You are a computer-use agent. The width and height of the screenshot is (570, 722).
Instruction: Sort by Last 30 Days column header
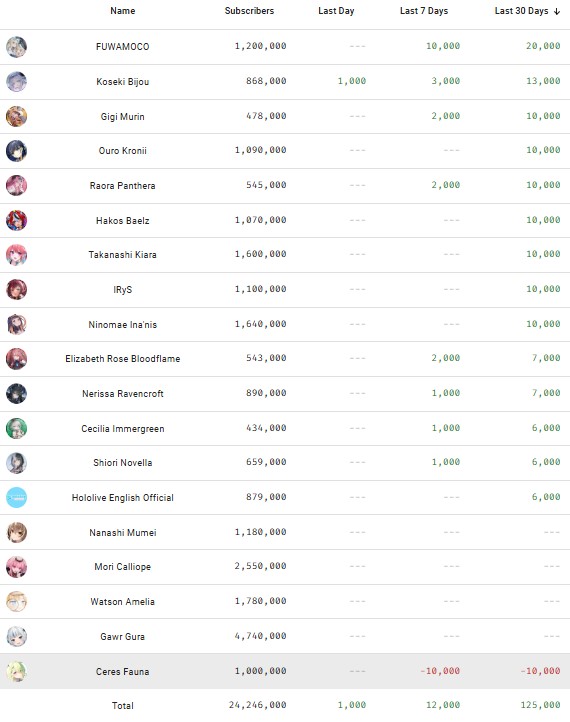click(x=521, y=11)
